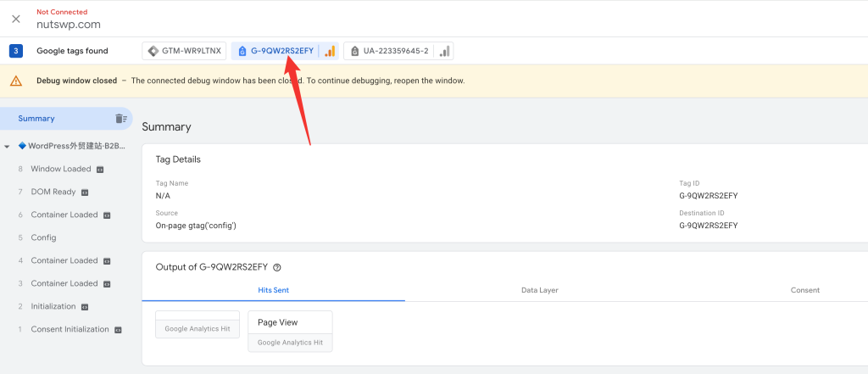
Task: Click the Tag Details heading
Action: coord(178,159)
